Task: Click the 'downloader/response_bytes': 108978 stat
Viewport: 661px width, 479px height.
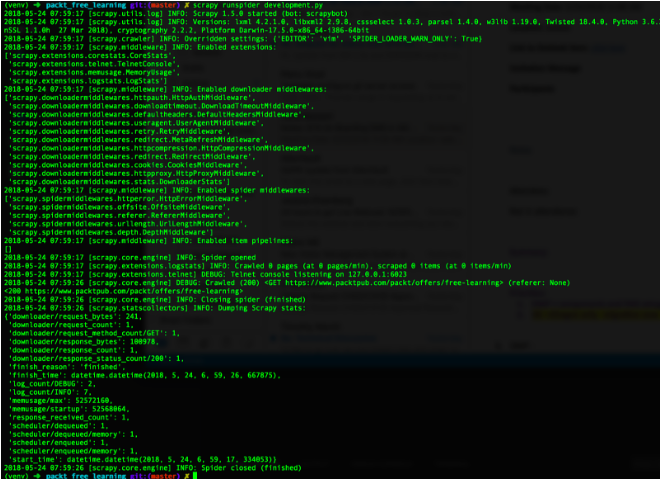Action: (85, 342)
